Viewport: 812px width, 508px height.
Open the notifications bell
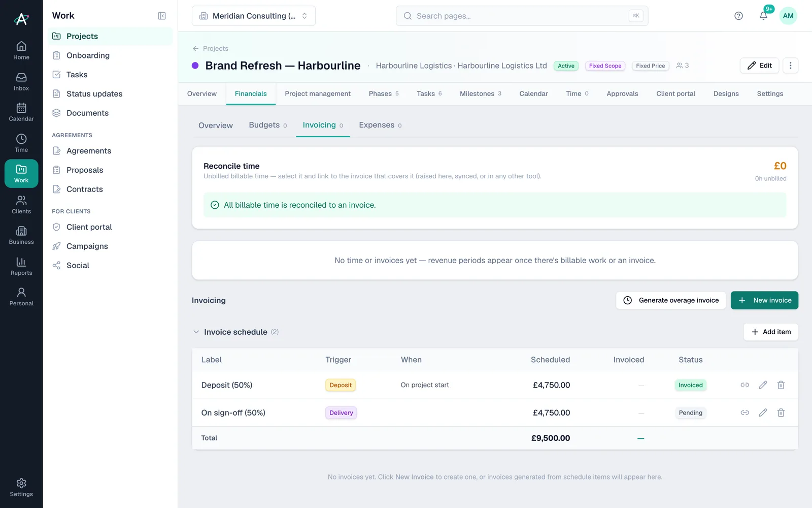(763, 16)
